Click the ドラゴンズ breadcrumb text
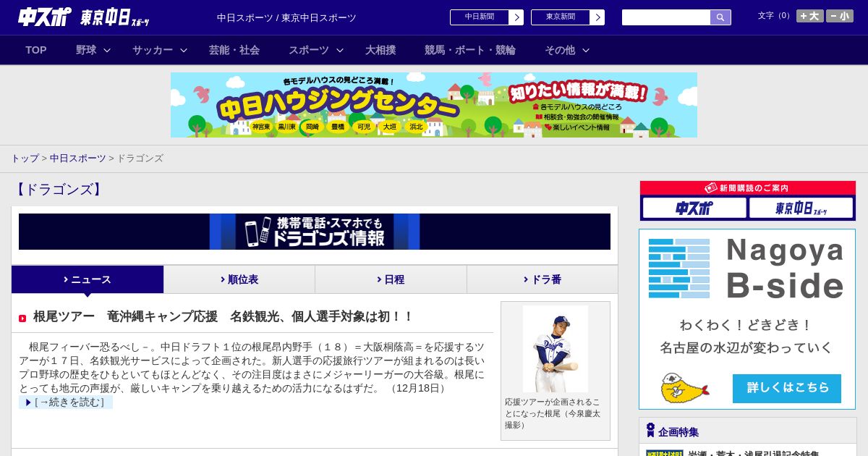The height and width of the screenshot is (456, 868). 140,158
